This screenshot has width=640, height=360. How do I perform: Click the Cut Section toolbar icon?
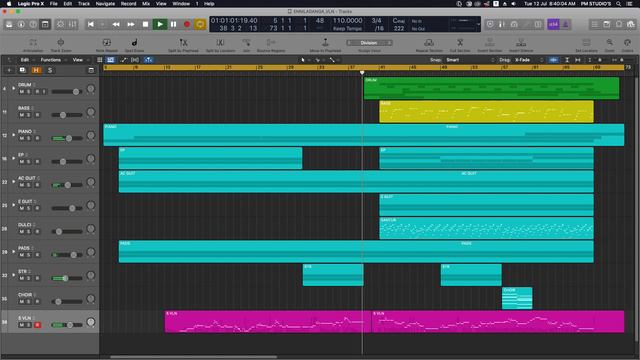[460, 42]
